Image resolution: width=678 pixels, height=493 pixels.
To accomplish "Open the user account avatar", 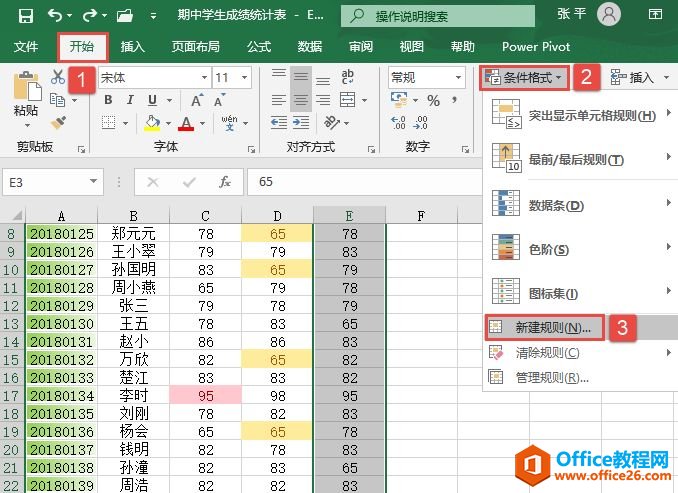I will point(608,14).
